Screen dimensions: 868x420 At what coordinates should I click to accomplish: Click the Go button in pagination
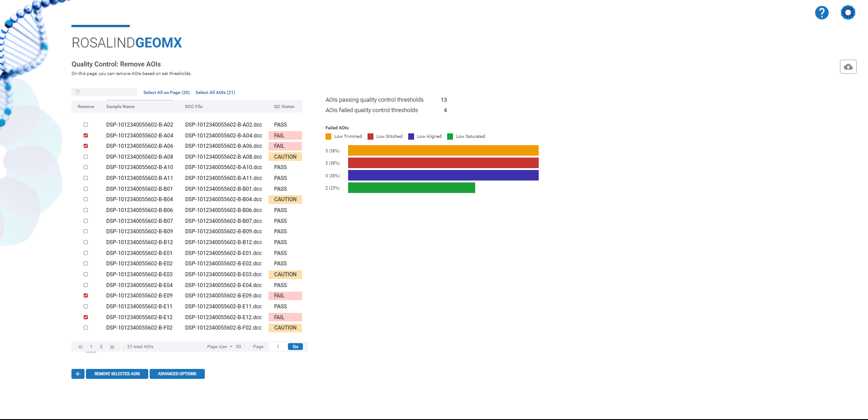295,347
